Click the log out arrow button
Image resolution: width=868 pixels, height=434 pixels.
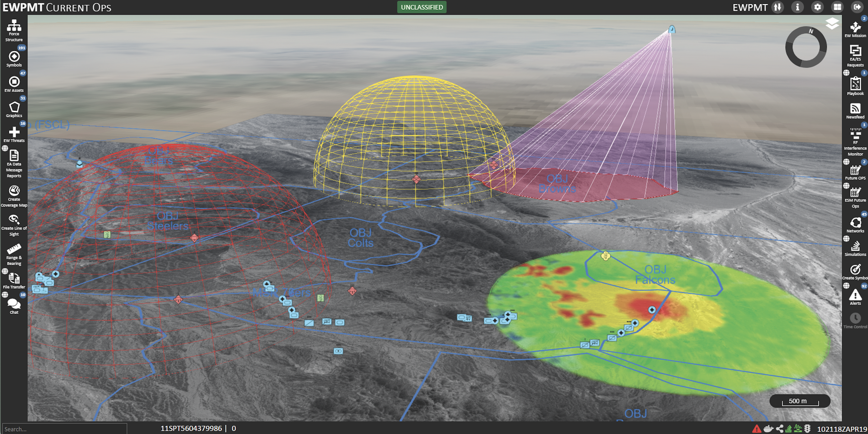pos(857,7)
